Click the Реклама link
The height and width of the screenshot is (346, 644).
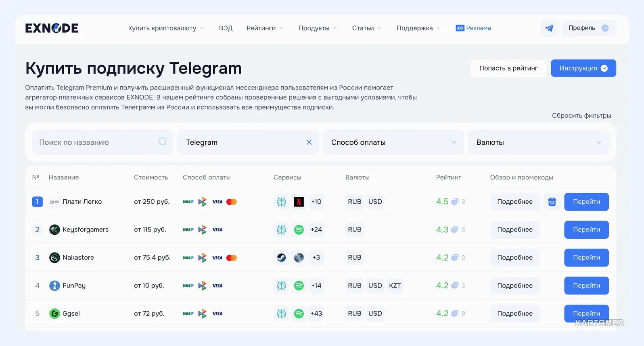(x=473, y=28)
